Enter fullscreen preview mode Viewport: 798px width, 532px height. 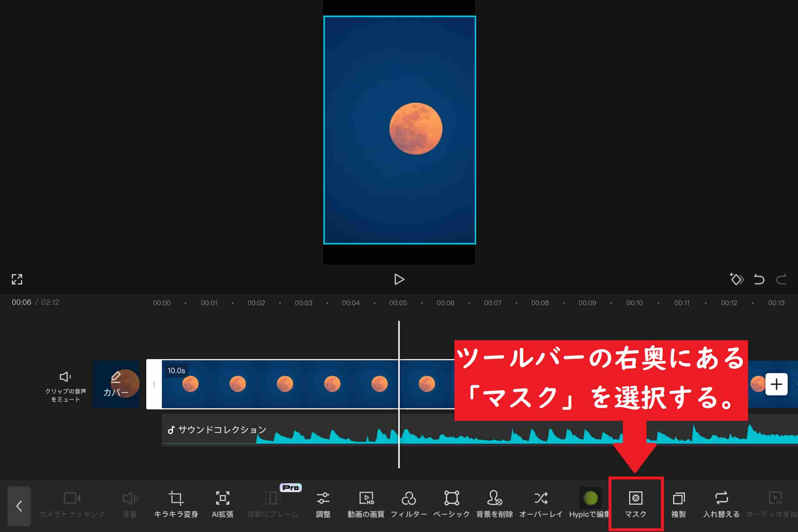pyautogui.click(x=17, y=279)
